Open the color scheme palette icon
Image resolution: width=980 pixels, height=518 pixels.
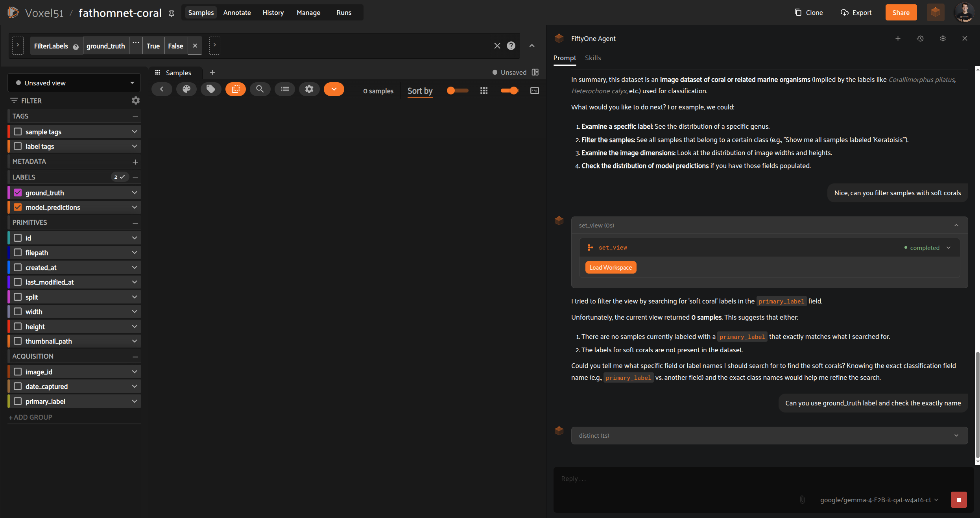[x=186, y=89]
